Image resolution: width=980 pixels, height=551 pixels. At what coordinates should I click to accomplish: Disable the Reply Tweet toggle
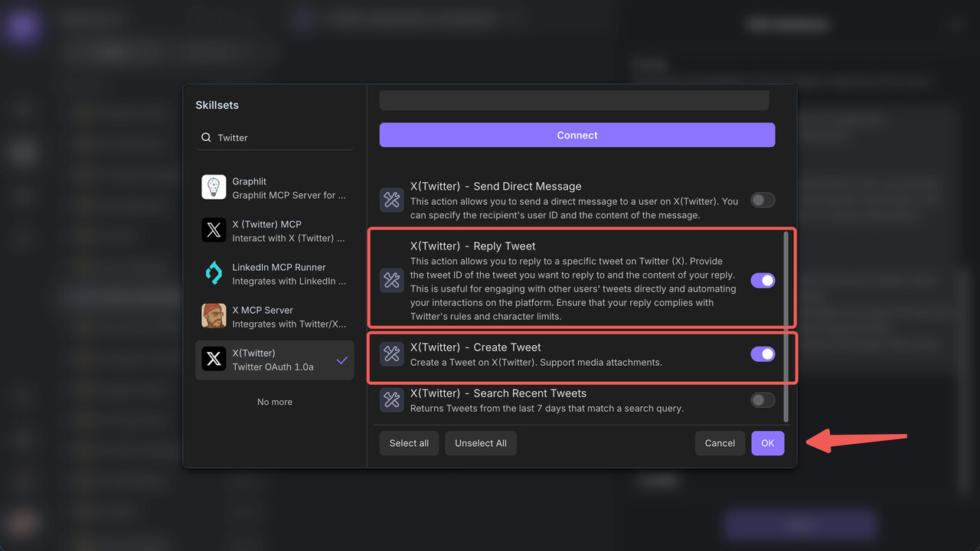(x=762, y=281)
